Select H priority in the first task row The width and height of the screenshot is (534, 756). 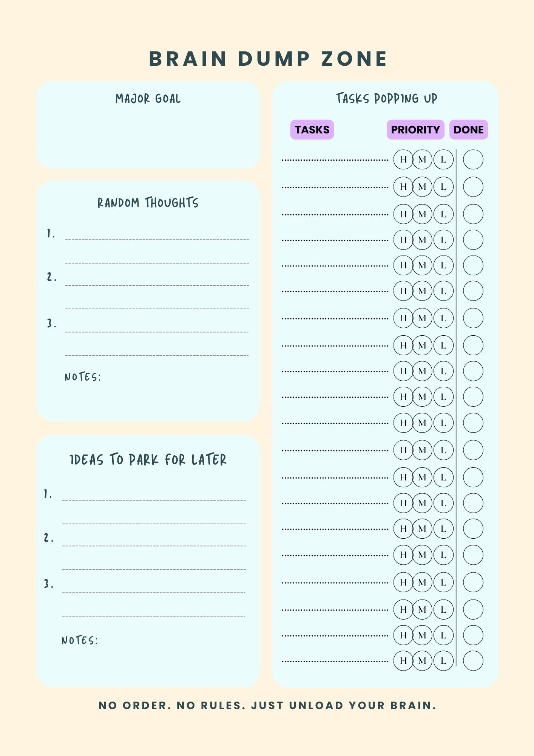click(403, 160)
